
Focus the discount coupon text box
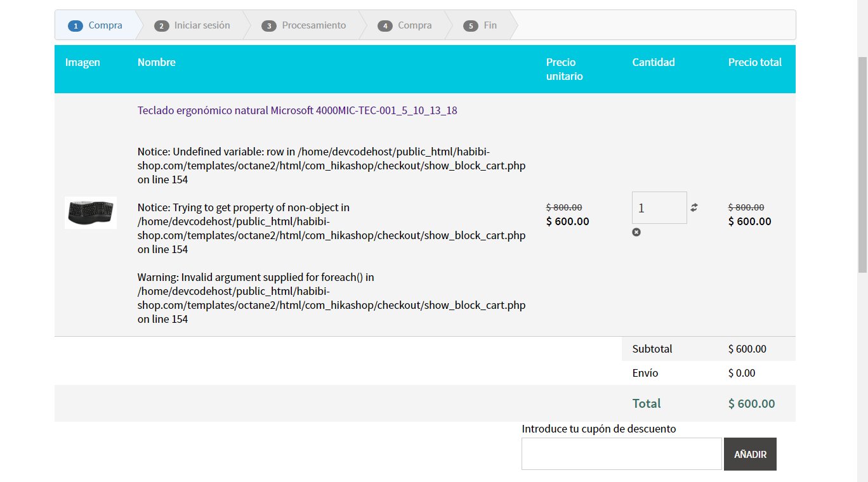click(x=621, y=454)
